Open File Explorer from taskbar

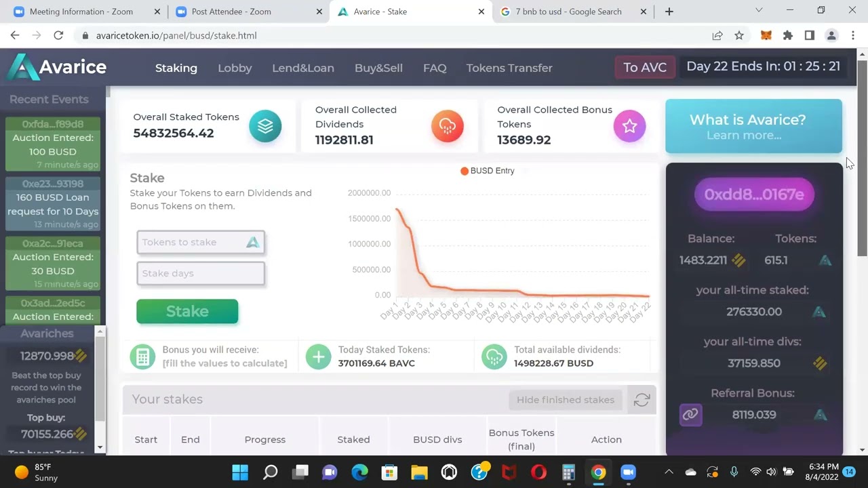pos(419,472)
